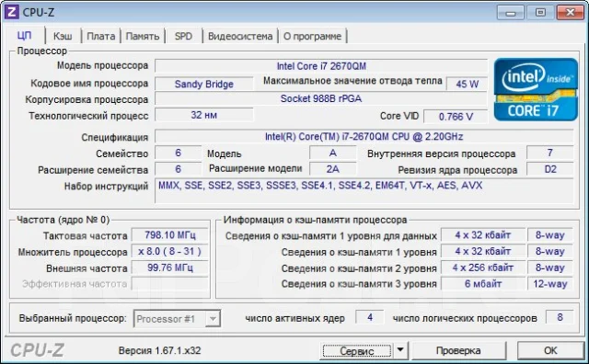Click the CPU-Z logo text at bottom
The height and width of the screenshot is (364, 589).
37,350
